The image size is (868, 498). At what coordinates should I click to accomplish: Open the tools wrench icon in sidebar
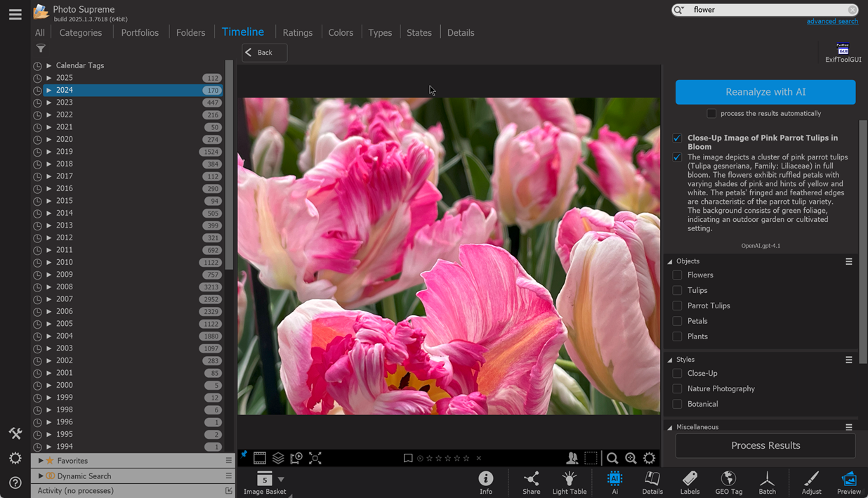(15, 433)
